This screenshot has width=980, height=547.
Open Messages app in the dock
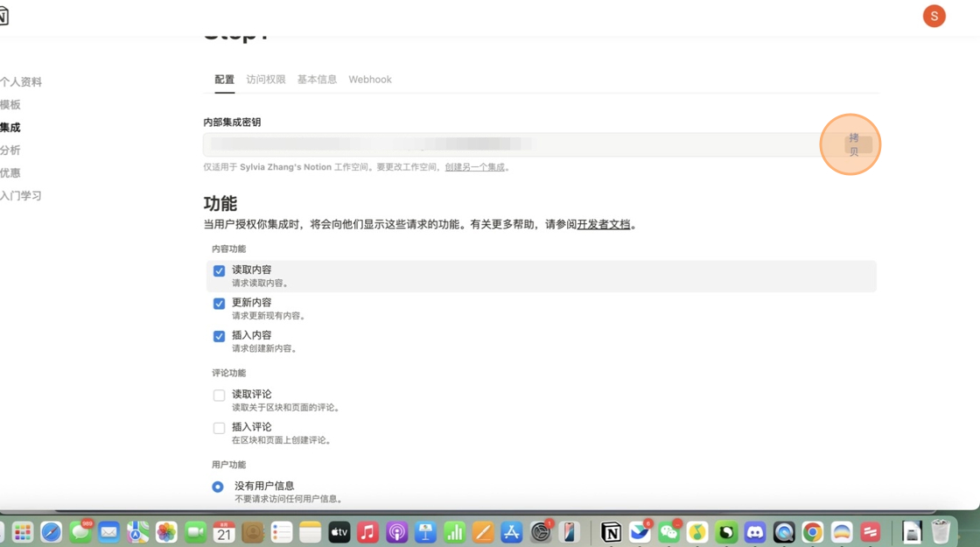coord(80,533)
